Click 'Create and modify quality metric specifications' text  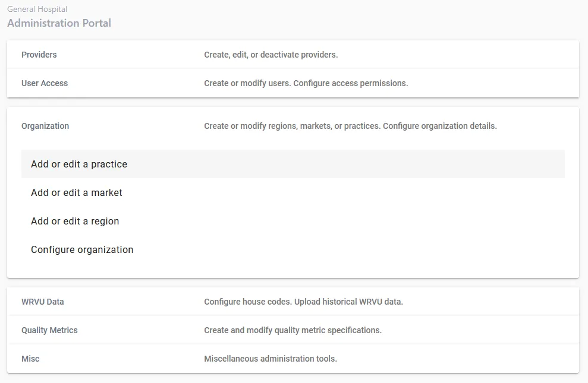pyautogui.click(x=293, y=330)
